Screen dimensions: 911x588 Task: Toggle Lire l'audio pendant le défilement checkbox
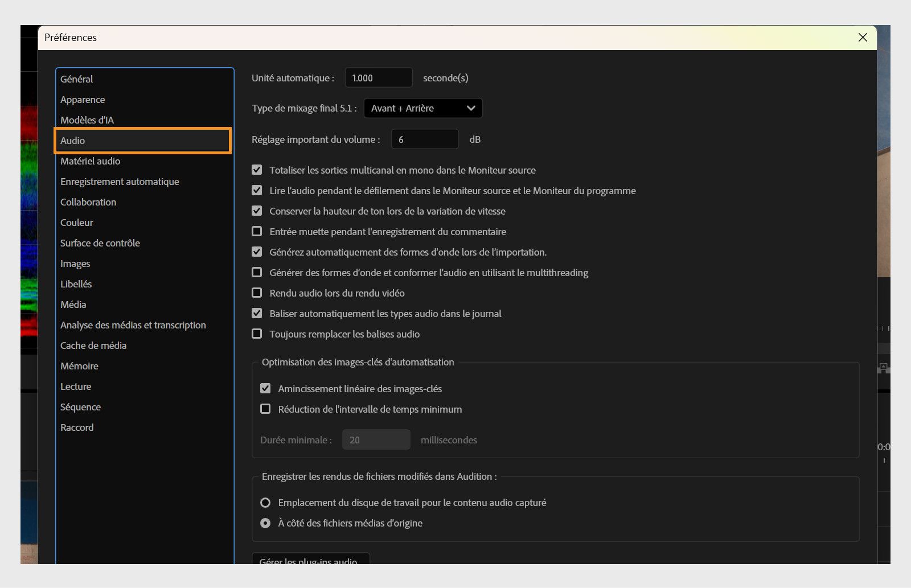pos(257,190)
